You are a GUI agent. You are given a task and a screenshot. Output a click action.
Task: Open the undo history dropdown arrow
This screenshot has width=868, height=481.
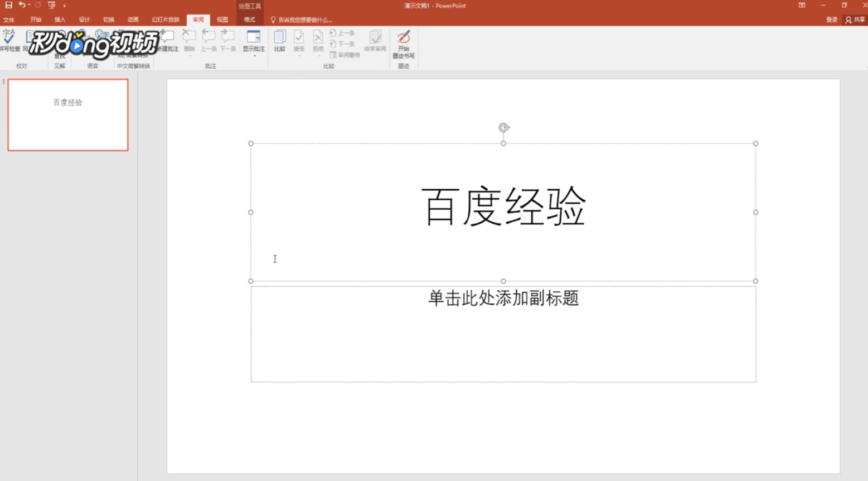point(29,5)
